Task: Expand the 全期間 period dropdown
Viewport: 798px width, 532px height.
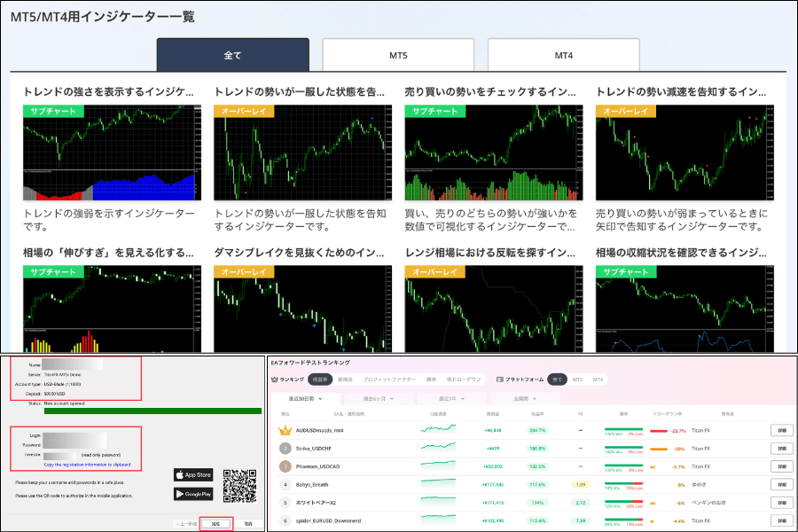Action: point(525,399)
